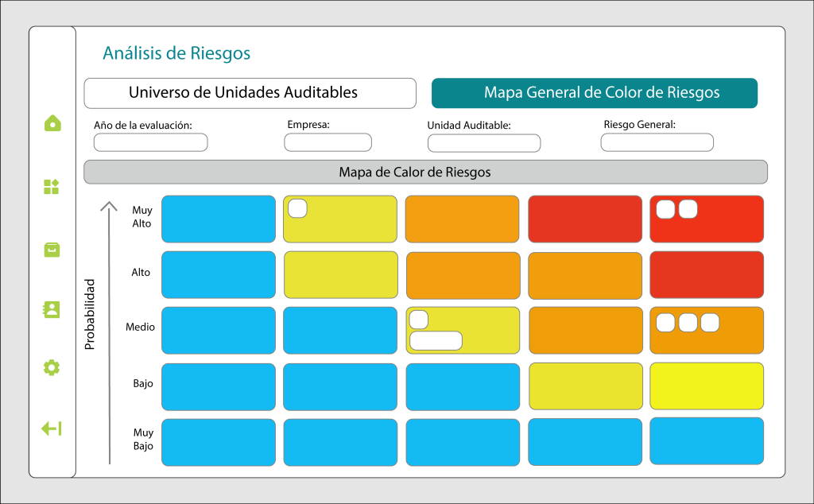Select the bright yellow cell in Bajo row
Image resolution: width=814 pixels, height=504 pixels.
(707, 386)
